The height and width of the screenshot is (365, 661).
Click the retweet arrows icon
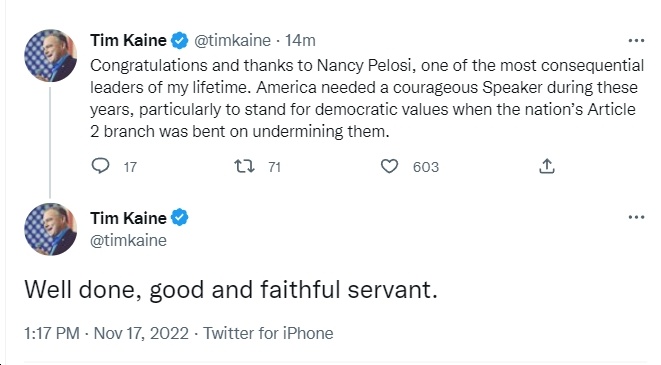[x=245, y=166]
